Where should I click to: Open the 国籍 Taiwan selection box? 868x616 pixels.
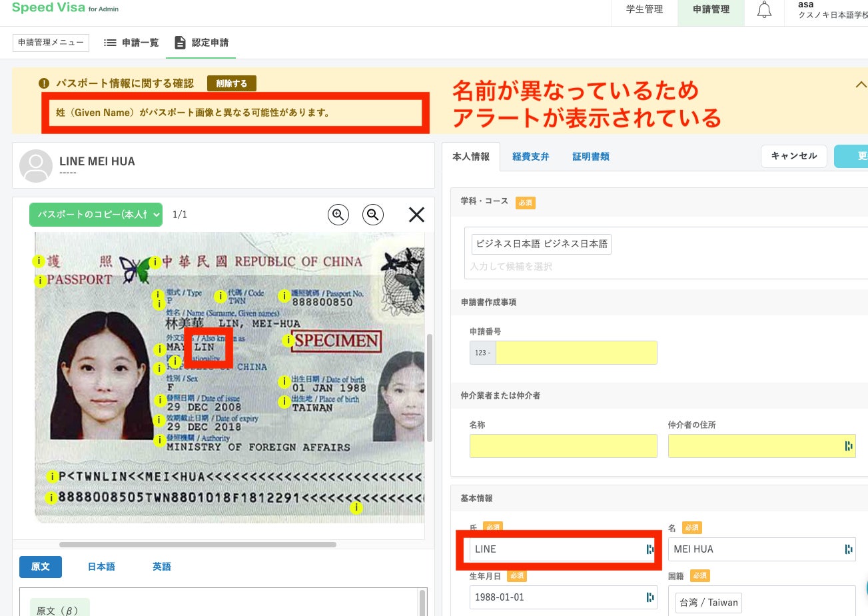pyautogui.click(x=766, y=602)
